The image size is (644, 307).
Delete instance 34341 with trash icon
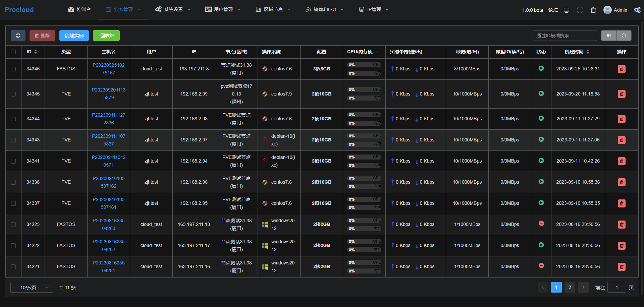pos(622,161)
